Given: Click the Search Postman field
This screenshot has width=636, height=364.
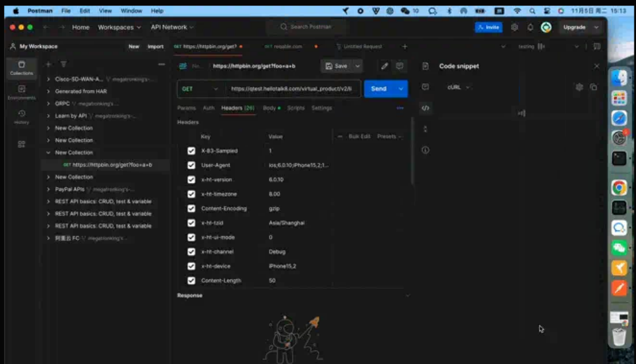Looking at the screenshot, I should [306, 27].
